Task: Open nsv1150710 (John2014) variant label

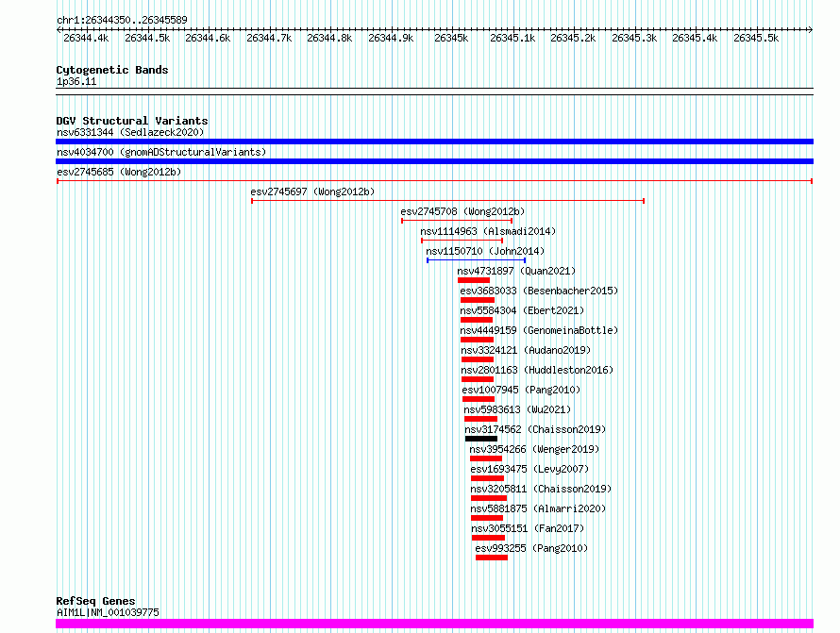Action: coord(485,251)
